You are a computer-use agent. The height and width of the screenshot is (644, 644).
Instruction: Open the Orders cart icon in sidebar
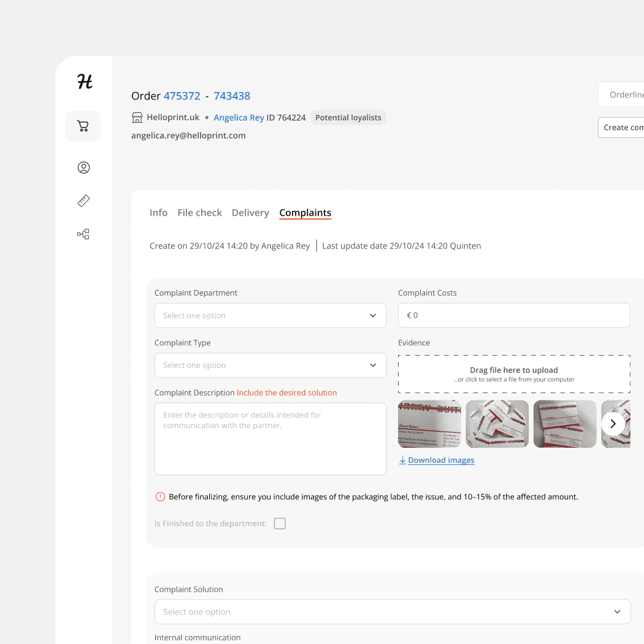[83, 126]
